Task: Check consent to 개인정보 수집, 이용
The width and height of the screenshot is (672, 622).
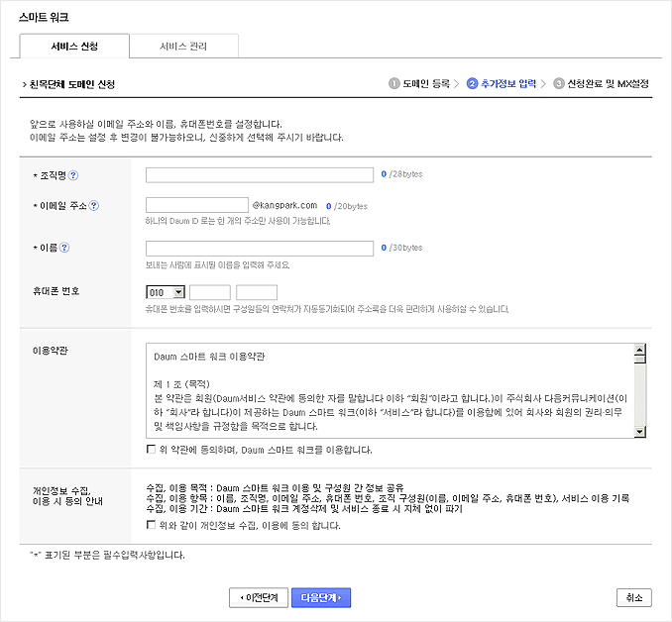Action: point(151,525)
